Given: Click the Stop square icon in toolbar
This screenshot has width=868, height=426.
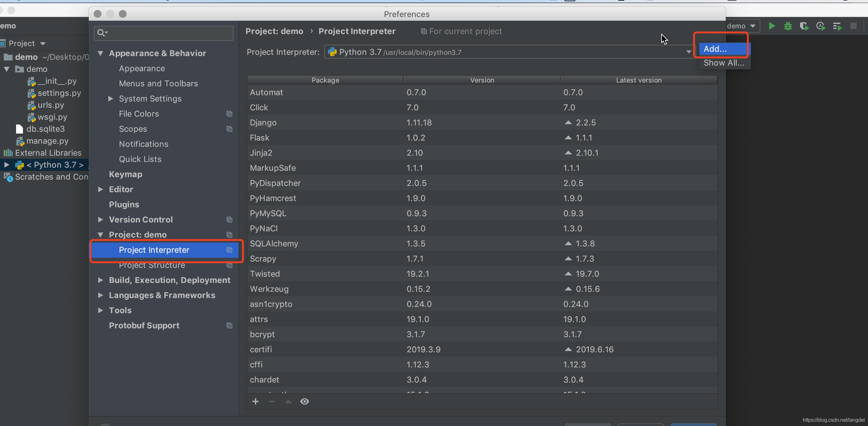Looking at the screenshot, I should 854,26.
